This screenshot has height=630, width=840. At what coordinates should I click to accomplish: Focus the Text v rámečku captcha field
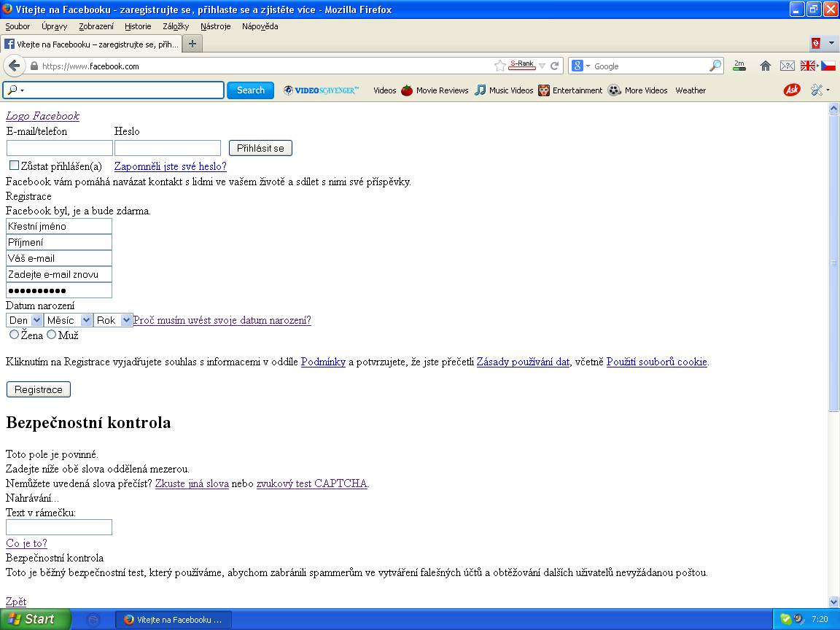pos(59,527)
